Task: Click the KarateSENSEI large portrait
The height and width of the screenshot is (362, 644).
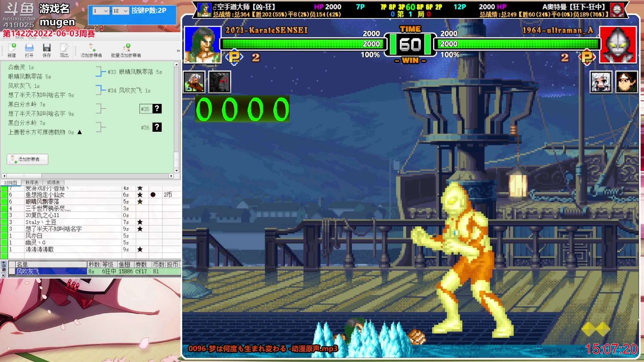Action: click(203, 45)
